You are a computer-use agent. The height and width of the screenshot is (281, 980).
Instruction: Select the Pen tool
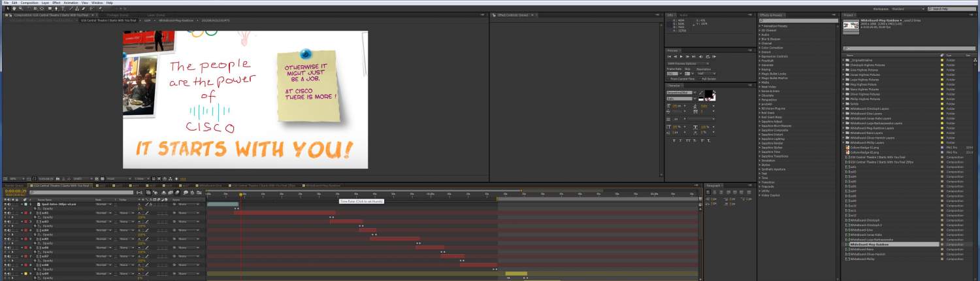pyautogui.click(x=56, y=8)
